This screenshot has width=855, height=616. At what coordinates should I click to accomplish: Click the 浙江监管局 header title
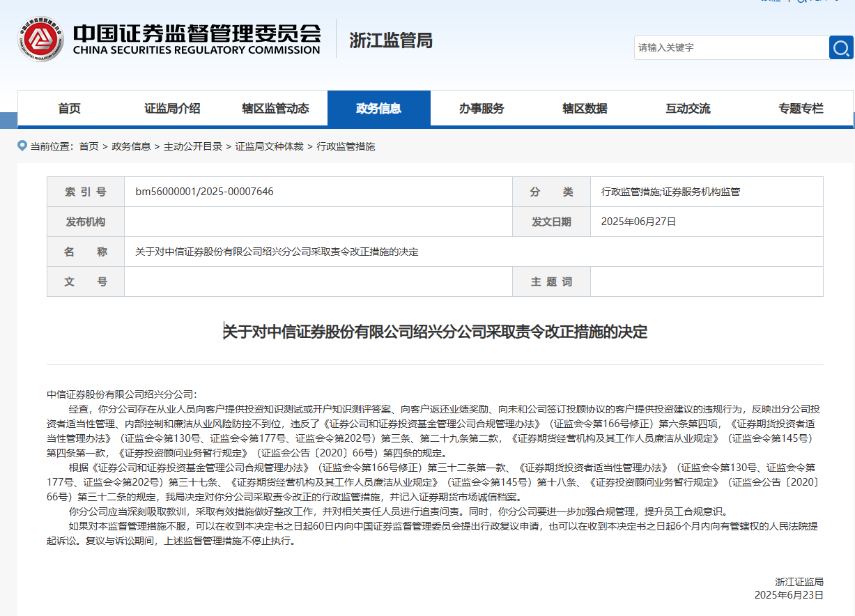(x=390, y=40)
